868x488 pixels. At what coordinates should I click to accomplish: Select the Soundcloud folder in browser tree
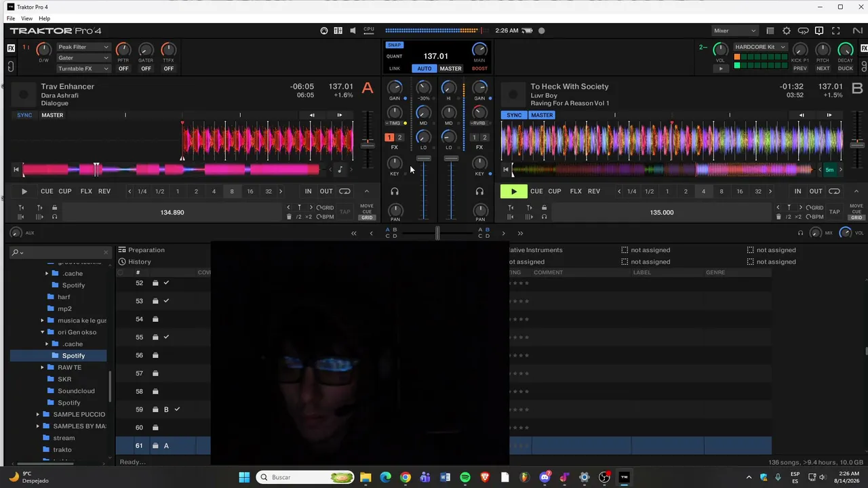click(x=76, y=391)
